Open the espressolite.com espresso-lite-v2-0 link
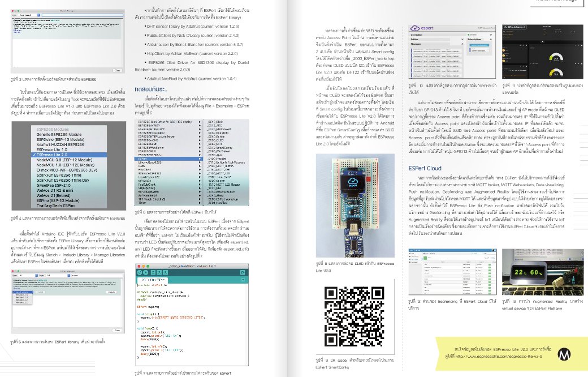The width and height of the screenshot is (588, 377). (x=498, y=357)
